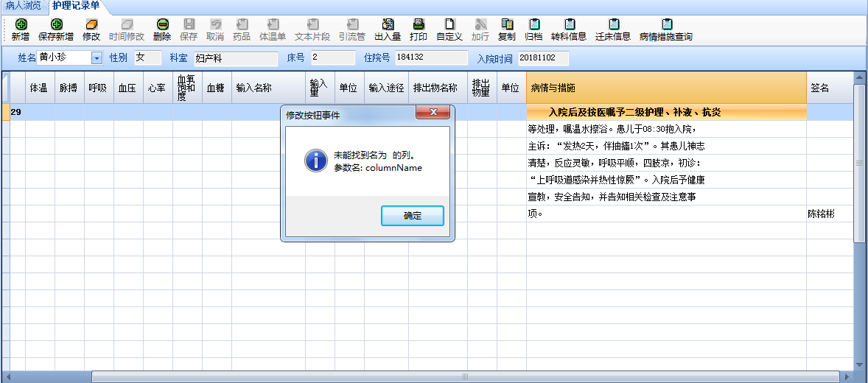Screen dimensions: 868x383
Task: Click the 新增 (add) toolbar icon
Action: click(x=21, y=24)
